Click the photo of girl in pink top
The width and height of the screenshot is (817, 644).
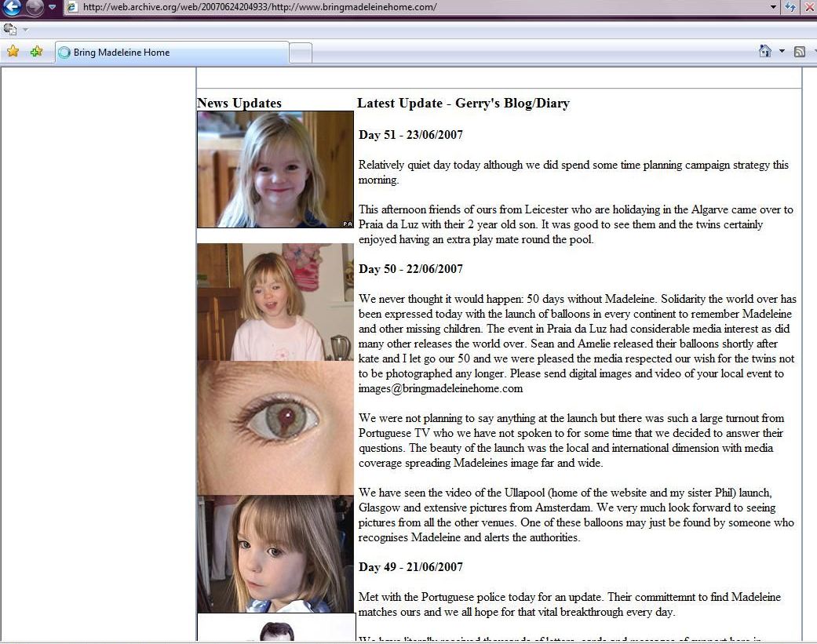click(x=275, y=302)
